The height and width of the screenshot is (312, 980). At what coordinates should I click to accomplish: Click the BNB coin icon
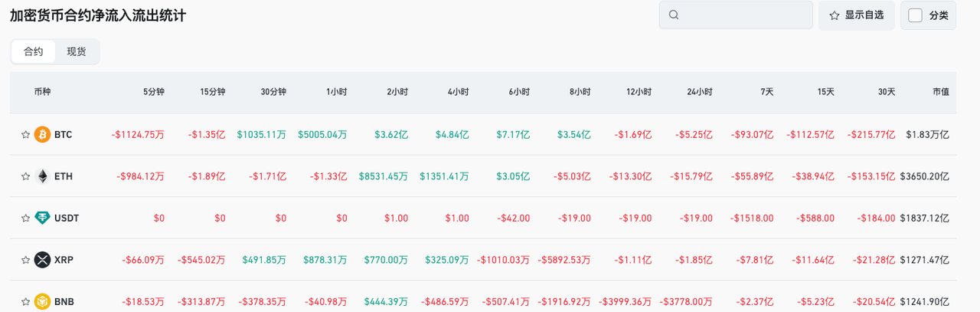coord(42,301)
